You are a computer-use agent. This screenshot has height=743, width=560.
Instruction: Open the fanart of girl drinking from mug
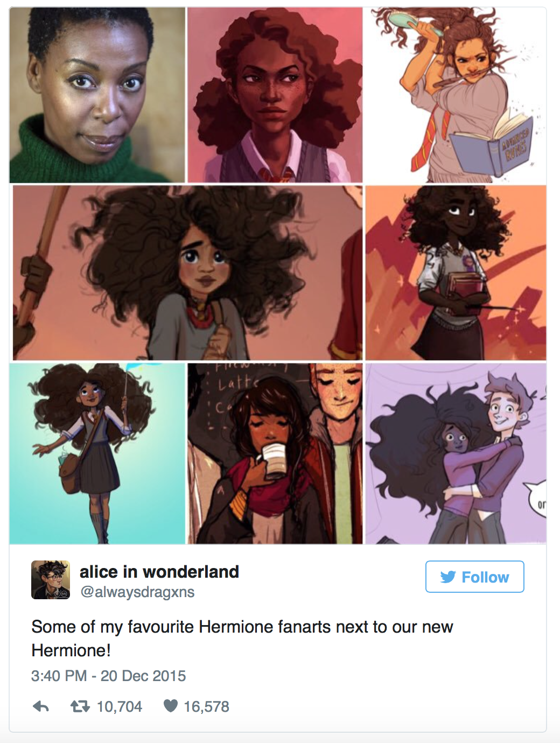coord(275,453)
